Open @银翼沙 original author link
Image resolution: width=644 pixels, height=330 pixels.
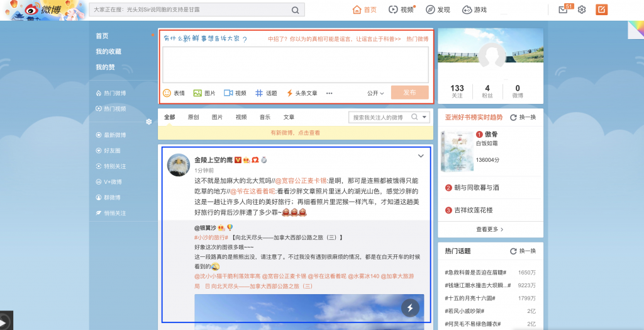tap(205, 227)
